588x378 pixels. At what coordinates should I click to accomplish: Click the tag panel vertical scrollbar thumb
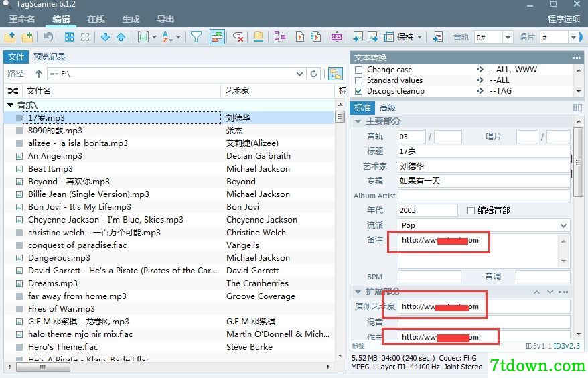coord(578,162)
